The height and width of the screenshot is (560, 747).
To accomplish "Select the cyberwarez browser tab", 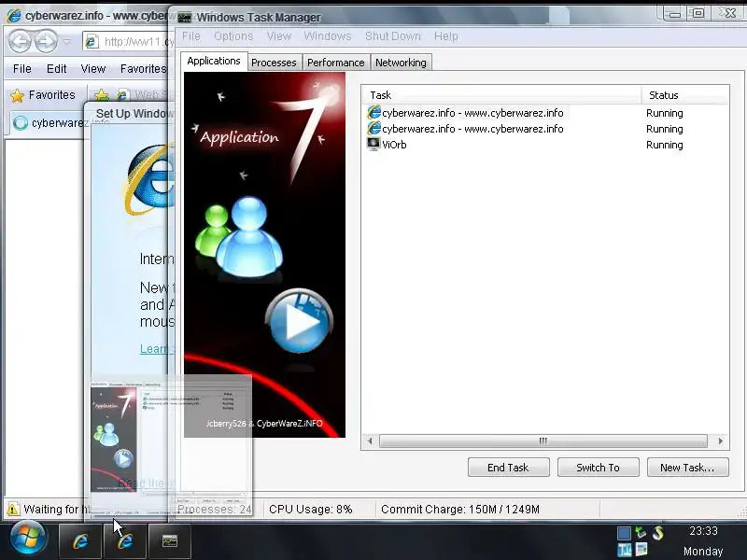I will (48, 123).
